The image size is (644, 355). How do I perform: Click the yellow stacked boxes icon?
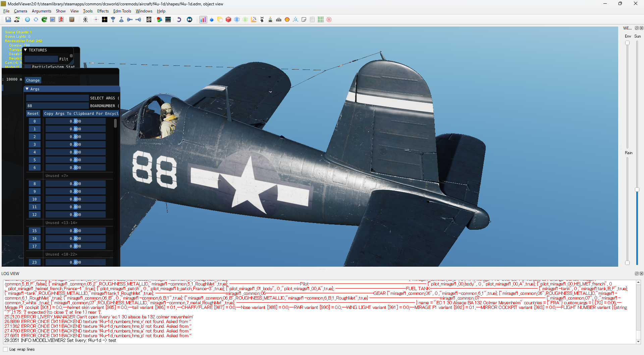(220, 19)
